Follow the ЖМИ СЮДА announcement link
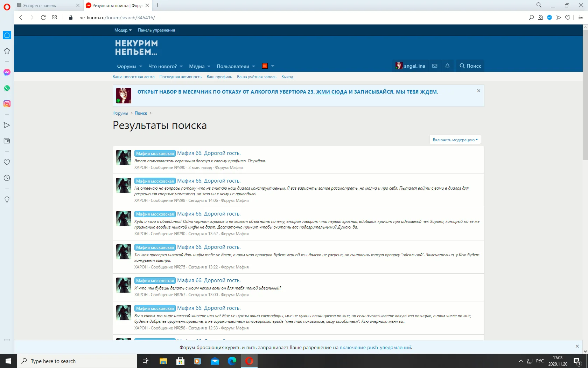 point(330,92)
